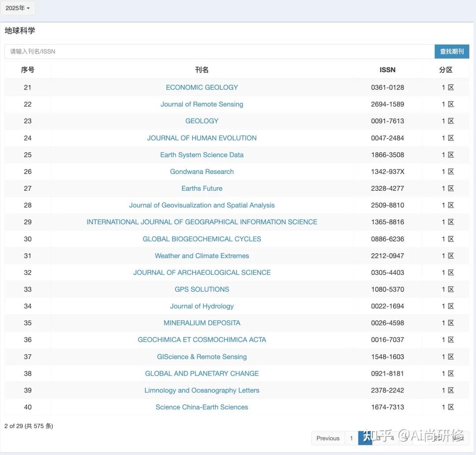Open the ECONOMIC GEOLOGY journal link

[x=202, y=87]
